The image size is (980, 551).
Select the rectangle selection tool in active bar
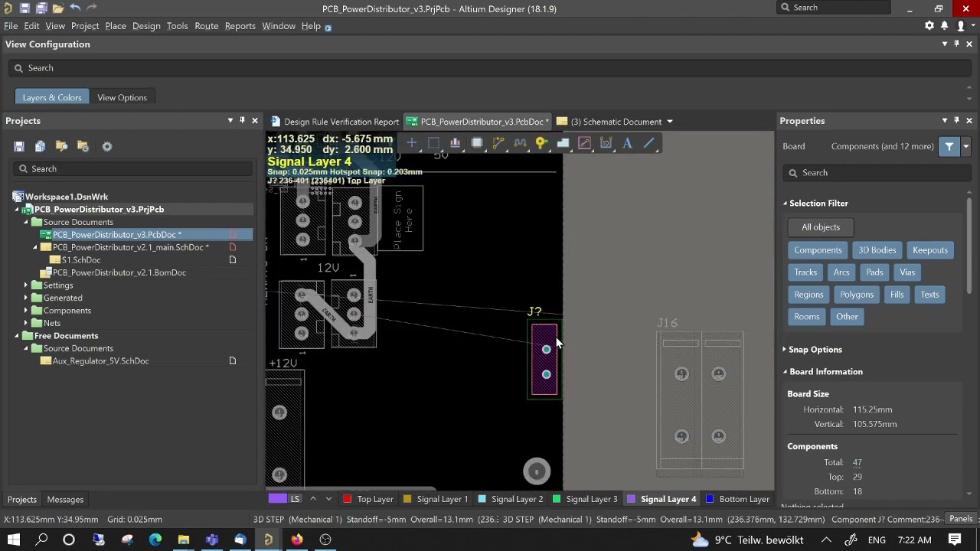pos(433,143)
